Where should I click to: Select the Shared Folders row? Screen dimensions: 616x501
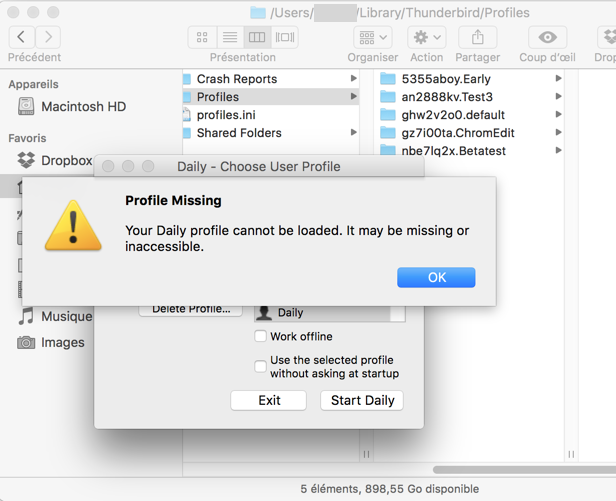pyautogui.click(x=271, y=133)
